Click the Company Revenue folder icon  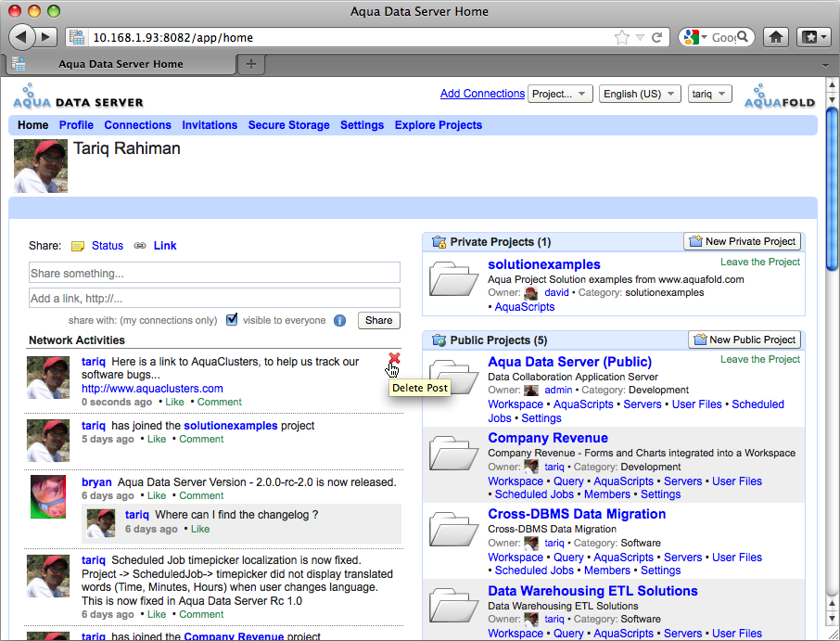(x=453, y=453)
